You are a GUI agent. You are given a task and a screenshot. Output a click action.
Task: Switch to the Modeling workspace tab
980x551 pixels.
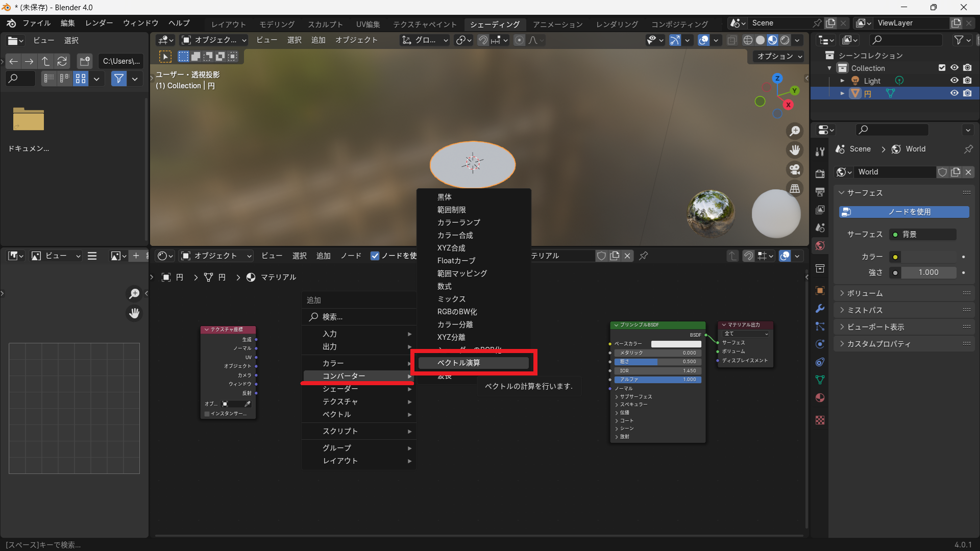(277, 24)
